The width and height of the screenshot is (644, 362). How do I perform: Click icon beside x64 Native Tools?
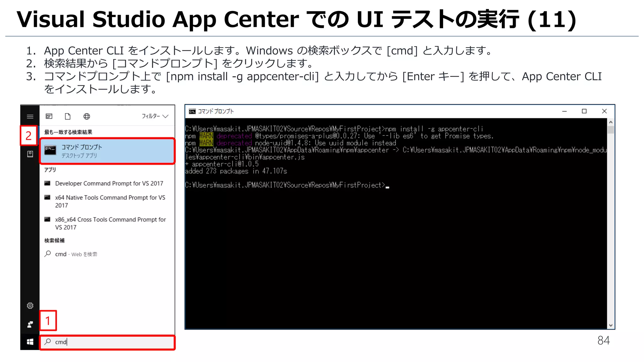47,197
